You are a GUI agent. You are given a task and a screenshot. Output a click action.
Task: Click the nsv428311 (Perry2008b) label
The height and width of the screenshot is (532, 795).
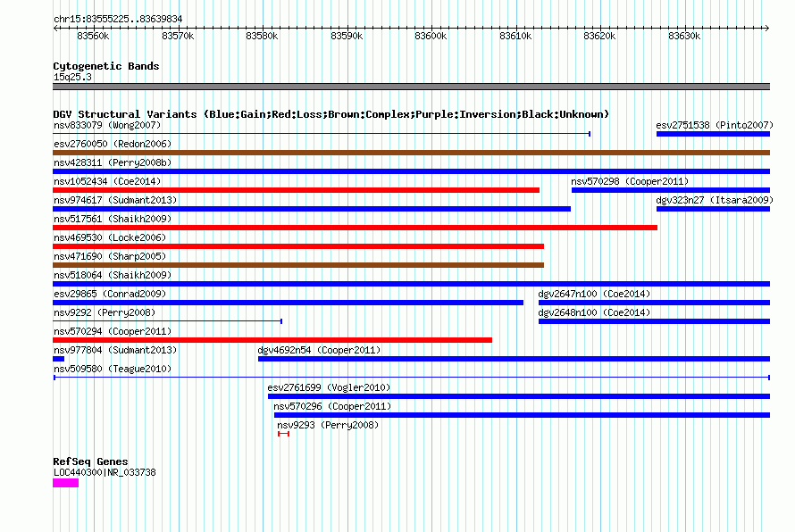[x=113, y=162]
